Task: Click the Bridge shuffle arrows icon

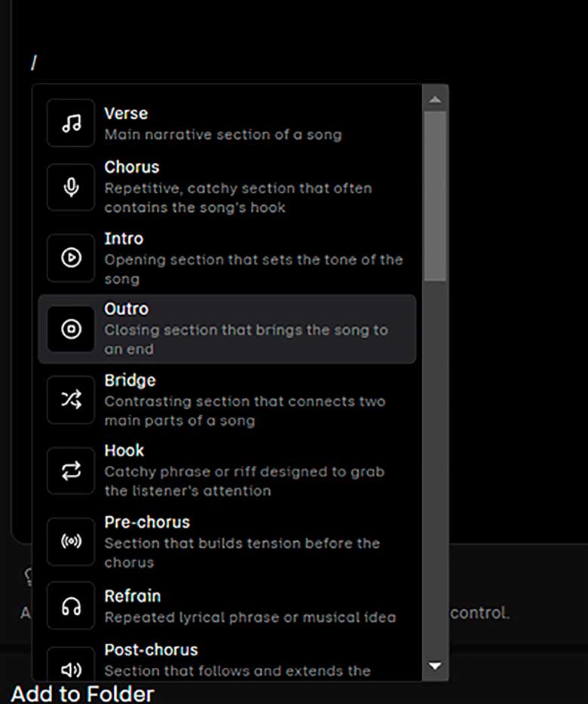Action: pyautogui.click(x=71, y=399)
